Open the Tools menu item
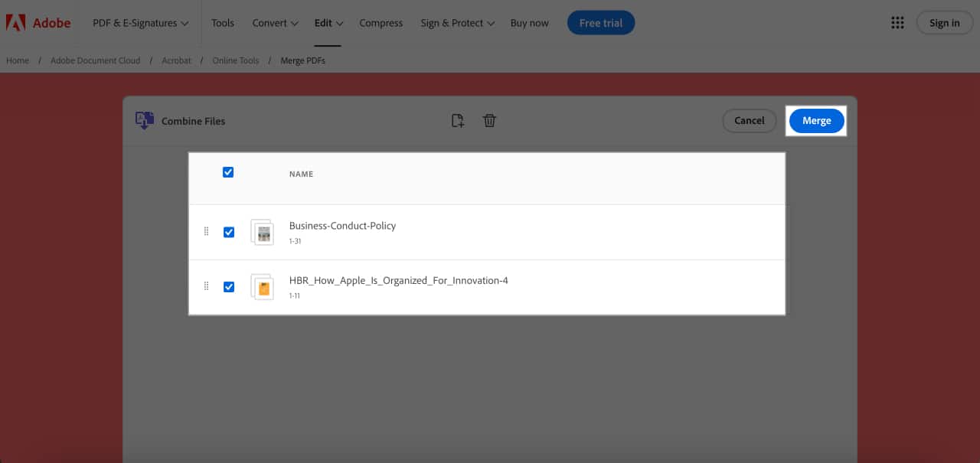 click(223, 23)
